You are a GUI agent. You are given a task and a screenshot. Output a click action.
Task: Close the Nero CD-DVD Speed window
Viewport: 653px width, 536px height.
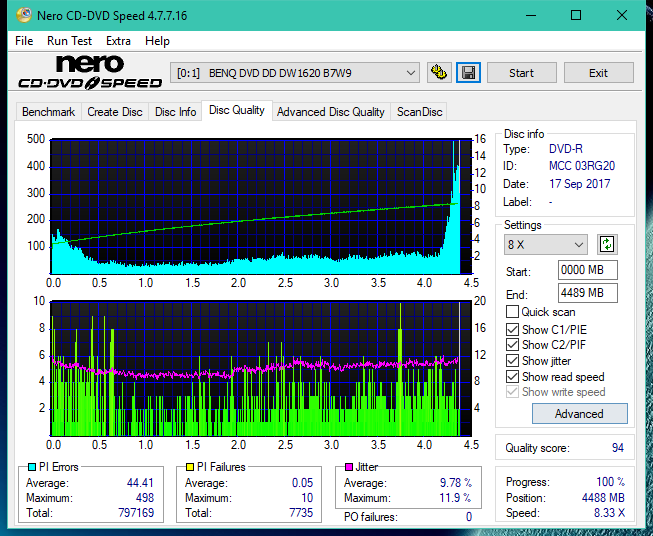[622, 15]
